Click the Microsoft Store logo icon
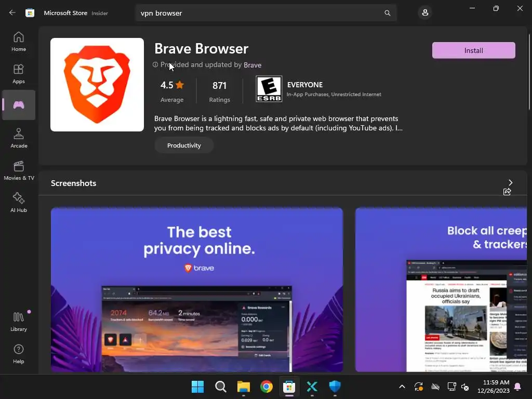The height and width of the screenshot is (399, 532). [x=30, y=13]
